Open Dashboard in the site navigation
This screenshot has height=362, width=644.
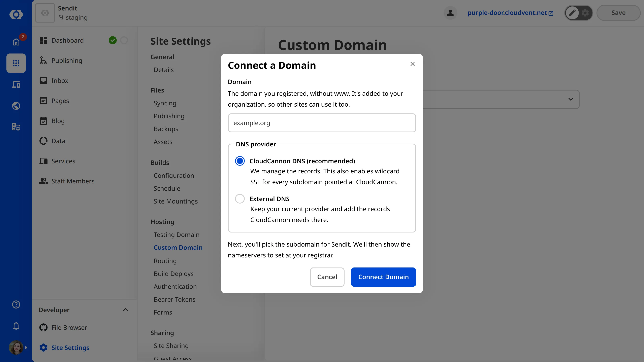(x=67, y=40)
